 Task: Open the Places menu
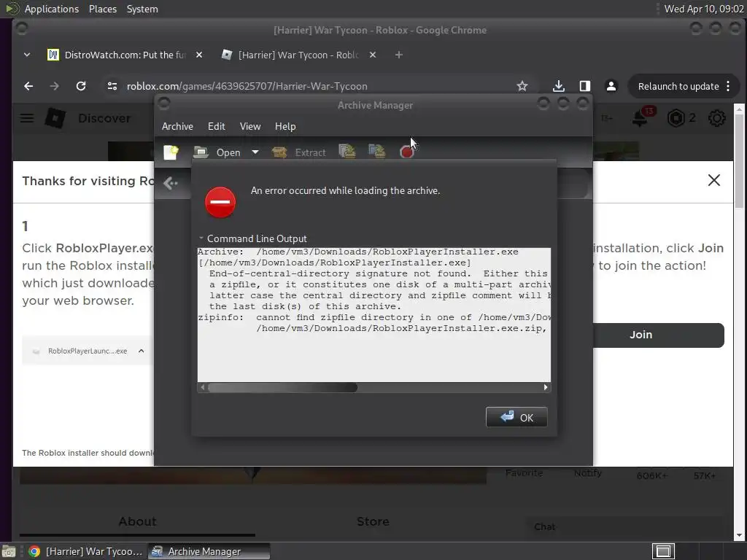click(102, 9)
